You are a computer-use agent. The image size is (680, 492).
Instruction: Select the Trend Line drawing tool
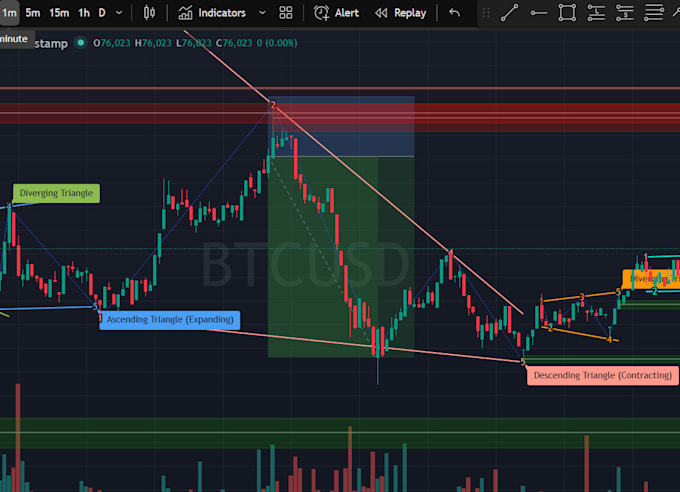click(510, 13)
